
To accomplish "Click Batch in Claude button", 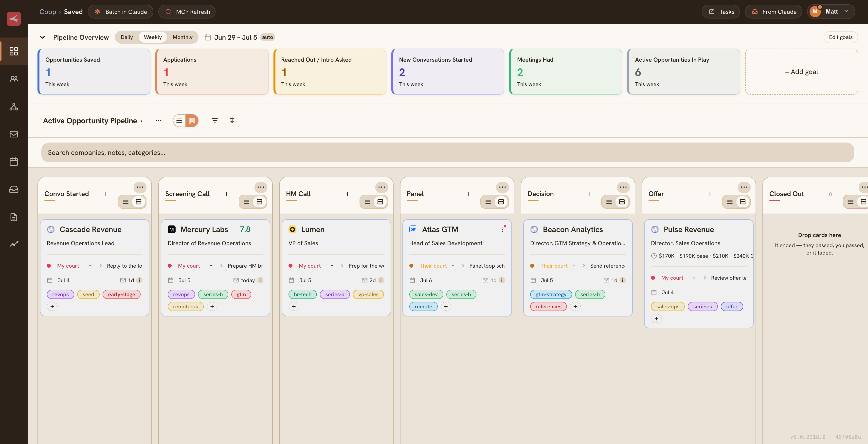I will [121, 11].
